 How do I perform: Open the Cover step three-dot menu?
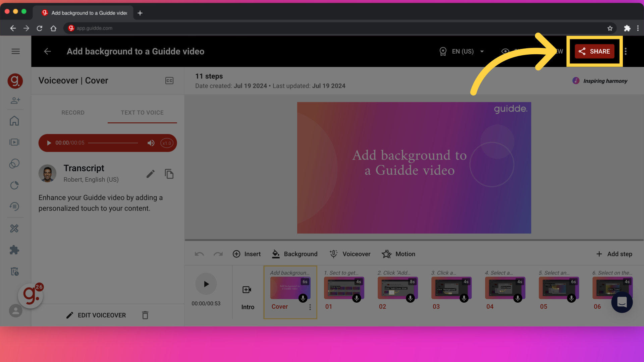click(310, 307)
